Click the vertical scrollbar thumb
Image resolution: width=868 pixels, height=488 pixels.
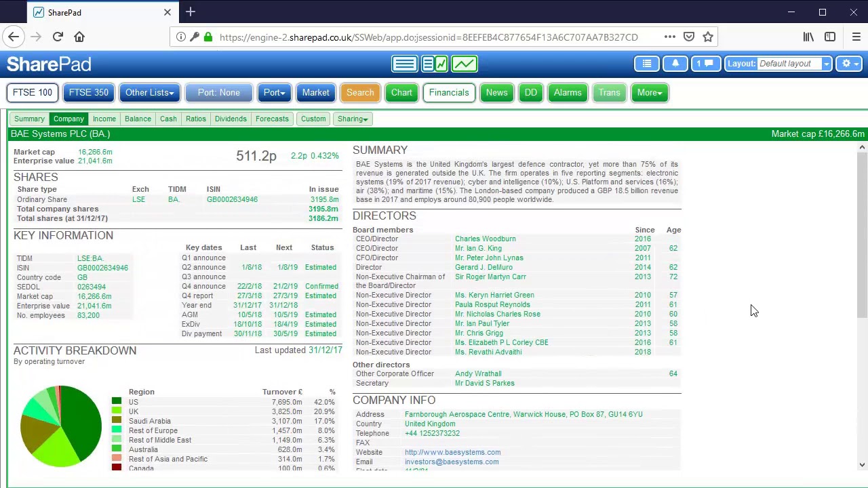pos(862,235)
